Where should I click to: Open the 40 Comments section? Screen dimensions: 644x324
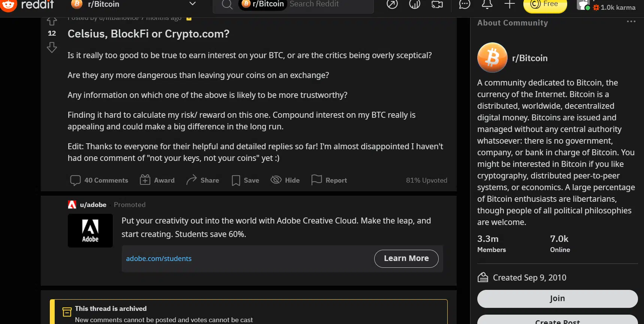coord(99,180)
